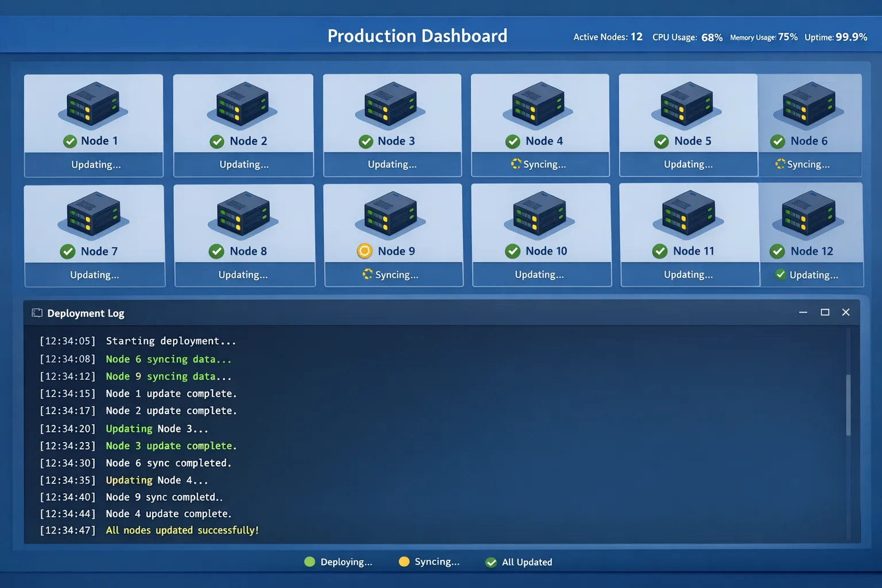Click the Updating status bar under Node 3
This screenshot has width=882, height=588.
(x=392, y=164)
